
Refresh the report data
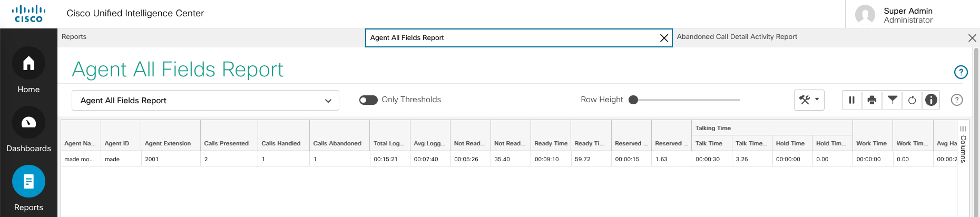[912, 100]
